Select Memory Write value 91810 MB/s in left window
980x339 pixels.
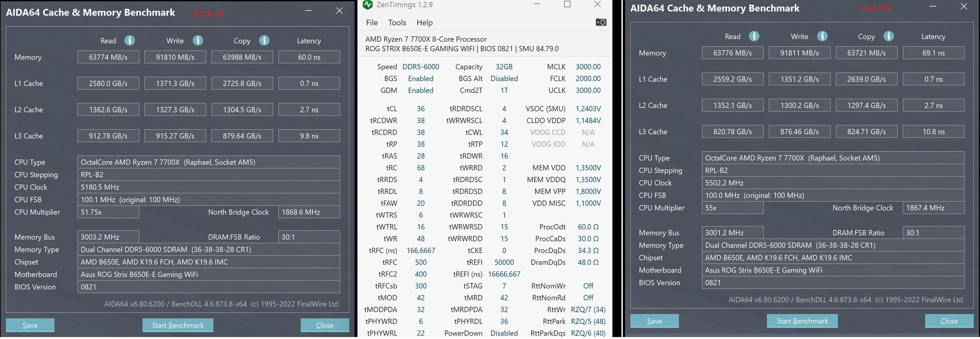(x=175, y=57)
